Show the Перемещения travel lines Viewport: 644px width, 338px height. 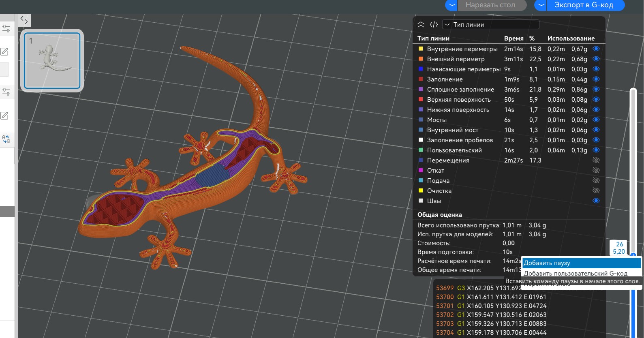(x=596, y=160)
